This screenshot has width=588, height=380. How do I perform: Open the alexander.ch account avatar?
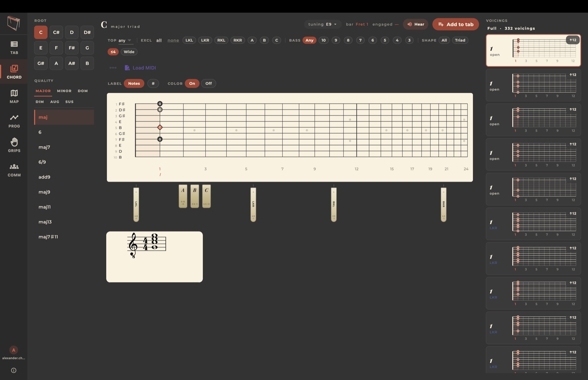click(x=14, y=350)
